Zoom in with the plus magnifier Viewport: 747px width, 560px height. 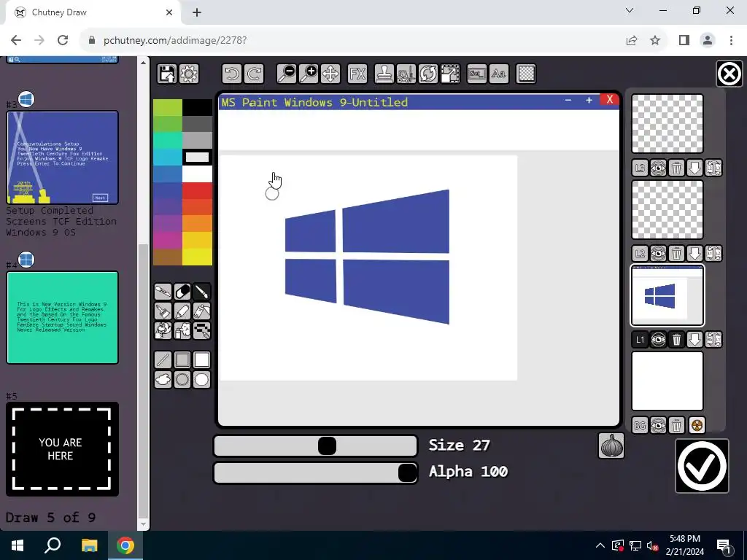pyautogui.click(x=309, y=74)
